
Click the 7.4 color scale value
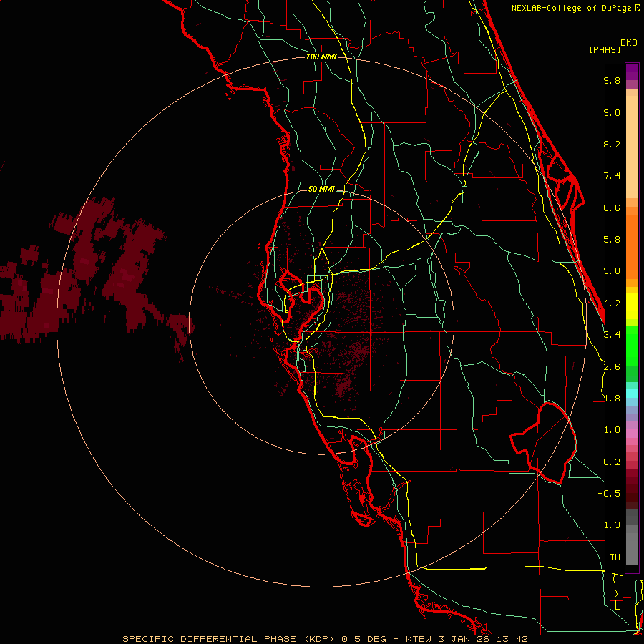[x=612, y=176]
